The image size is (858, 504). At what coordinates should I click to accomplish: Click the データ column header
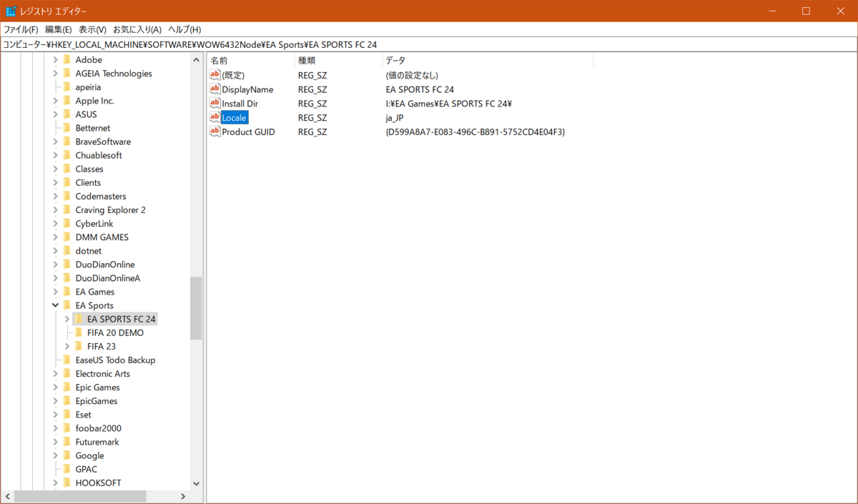488,61
